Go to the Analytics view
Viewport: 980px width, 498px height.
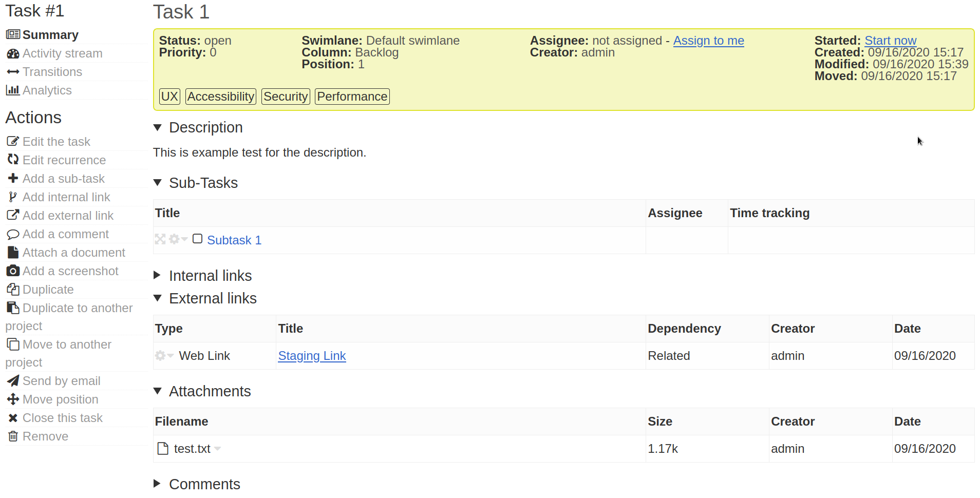coord(47,90)
